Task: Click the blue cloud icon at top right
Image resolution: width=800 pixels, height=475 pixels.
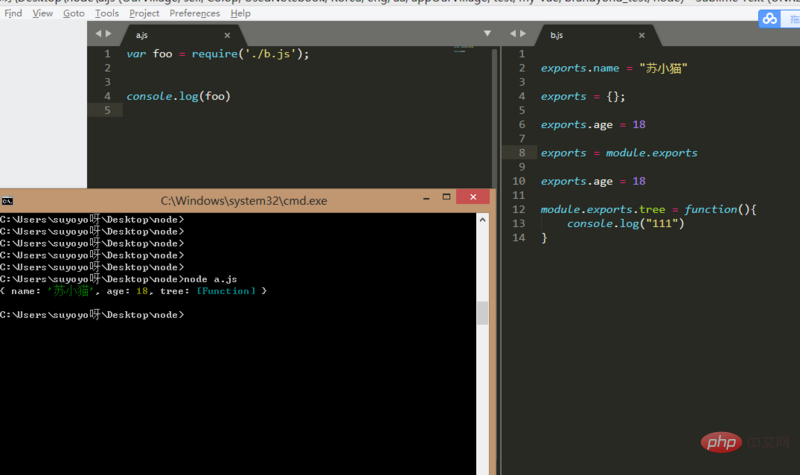Action: [770, 19]
